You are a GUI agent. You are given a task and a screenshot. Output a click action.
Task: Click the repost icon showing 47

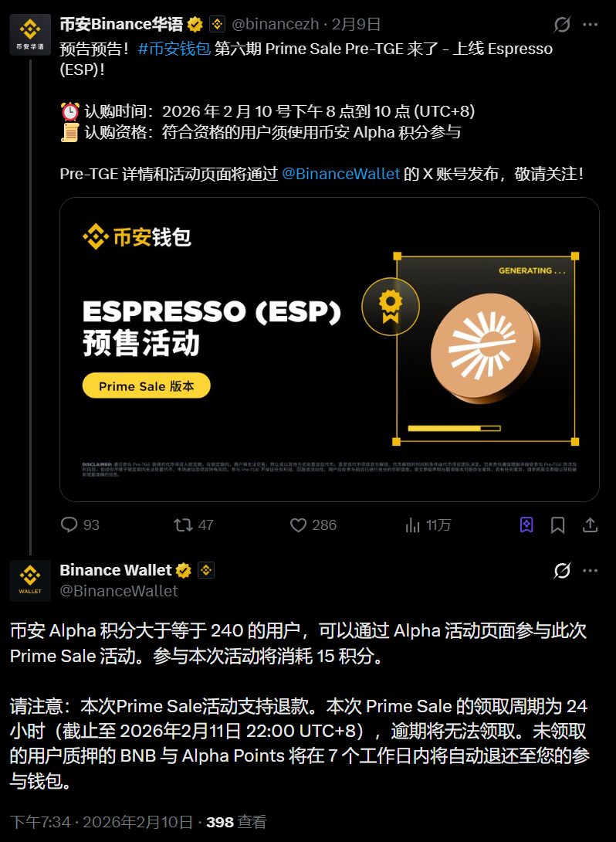tap(184, 525)
